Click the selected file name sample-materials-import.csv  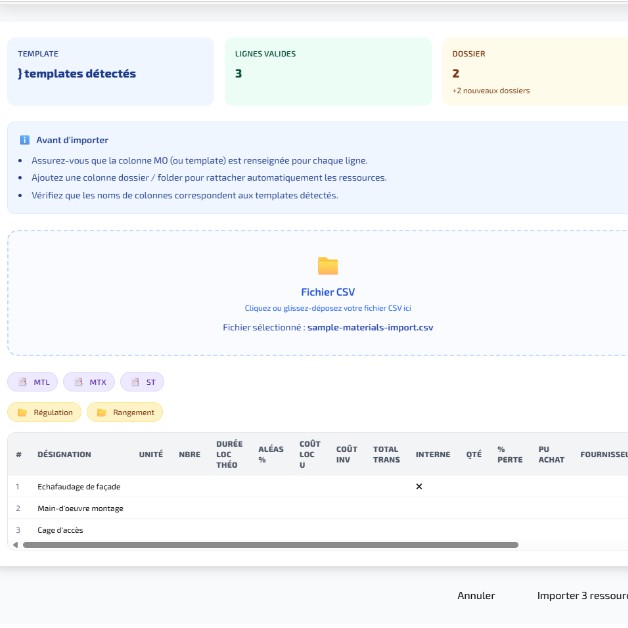click(370, 327)
